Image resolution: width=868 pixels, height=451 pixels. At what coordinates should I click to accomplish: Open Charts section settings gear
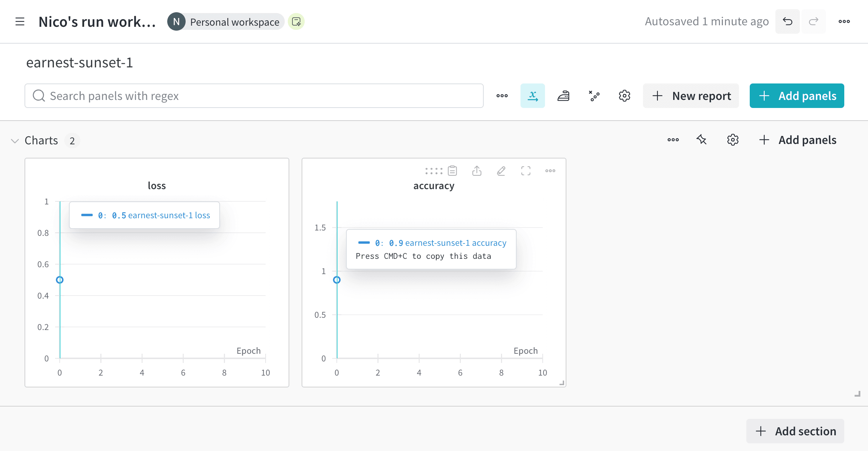(733, 140)
